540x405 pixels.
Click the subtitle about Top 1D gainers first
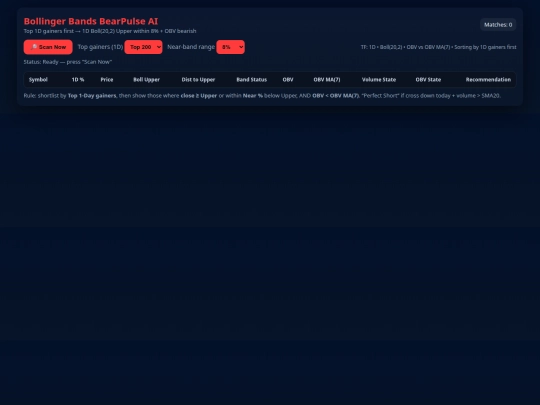tap(110, 31)
